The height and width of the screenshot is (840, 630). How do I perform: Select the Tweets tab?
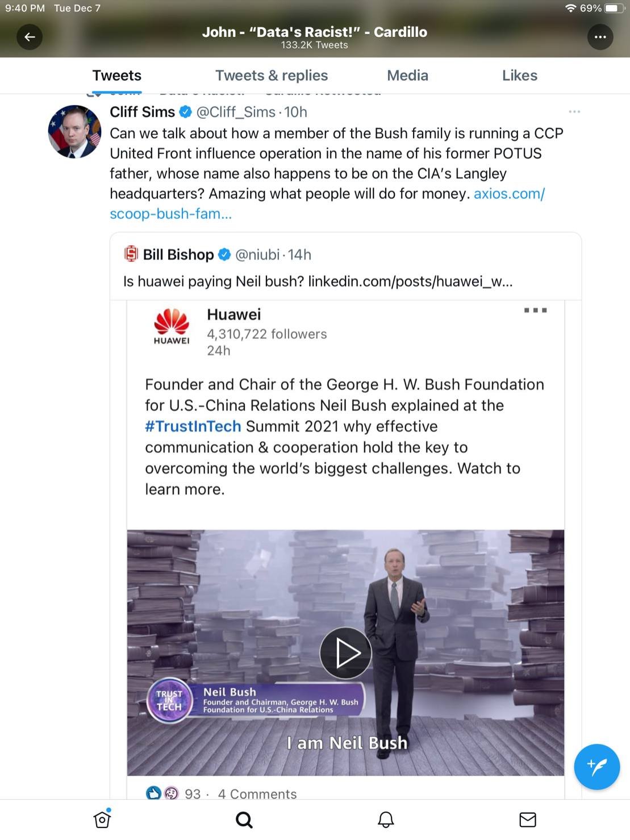(x=117, y=76)
